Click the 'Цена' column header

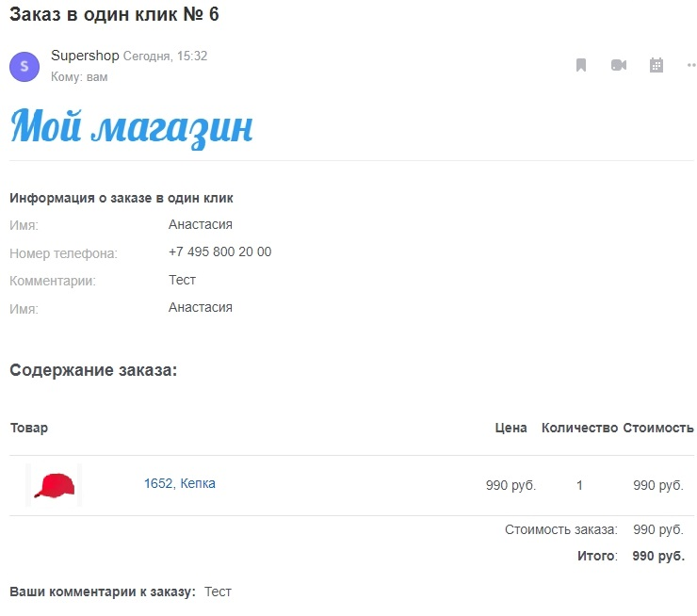click(x=511, y=428)
